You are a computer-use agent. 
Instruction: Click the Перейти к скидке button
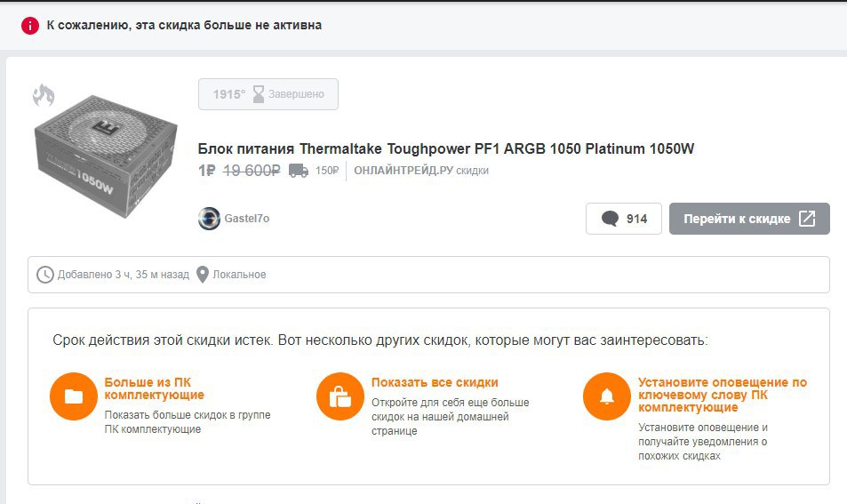coord(749,219)
